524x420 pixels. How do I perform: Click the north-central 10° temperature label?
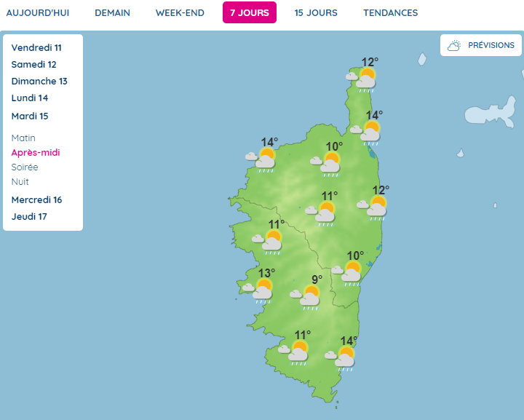click(x=334, y=146)
